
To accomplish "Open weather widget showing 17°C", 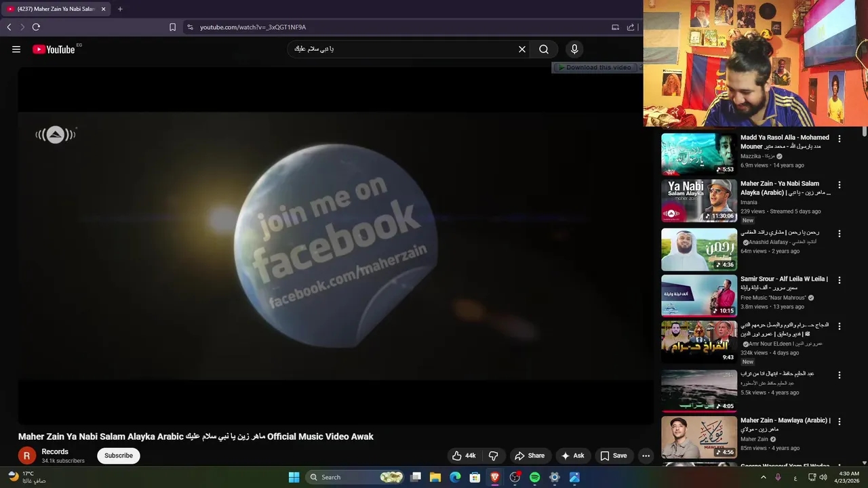I will (26, 477).
